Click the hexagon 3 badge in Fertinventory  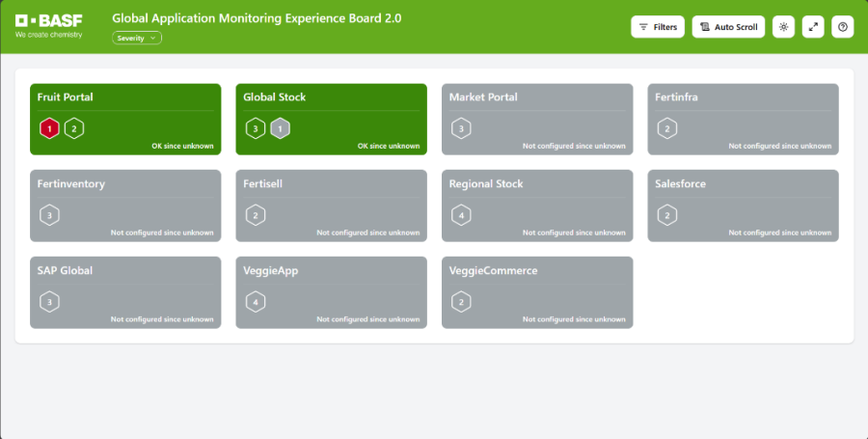coord(49,215)
